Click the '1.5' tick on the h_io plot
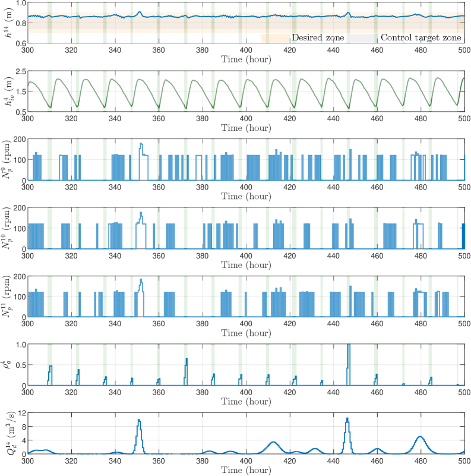Viewport: 471px width, 476px height. pos(21,92)
